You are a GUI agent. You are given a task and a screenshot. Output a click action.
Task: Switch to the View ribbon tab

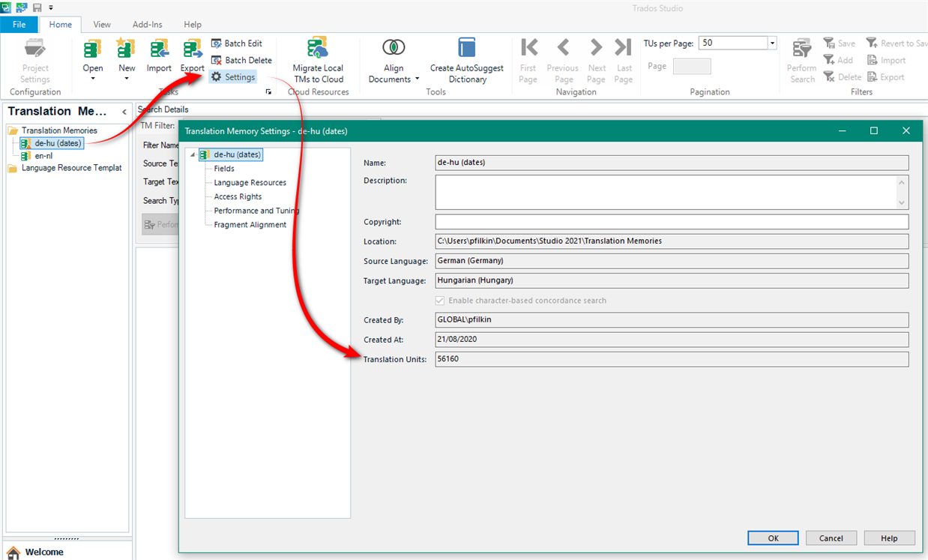(102, 25)
